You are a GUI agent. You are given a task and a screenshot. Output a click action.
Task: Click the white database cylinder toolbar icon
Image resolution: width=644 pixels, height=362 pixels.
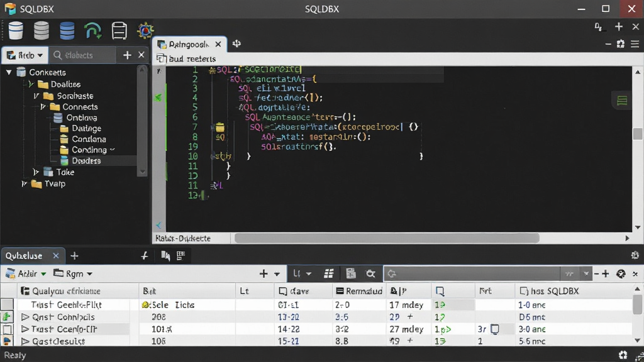click(x=16, y=31)
